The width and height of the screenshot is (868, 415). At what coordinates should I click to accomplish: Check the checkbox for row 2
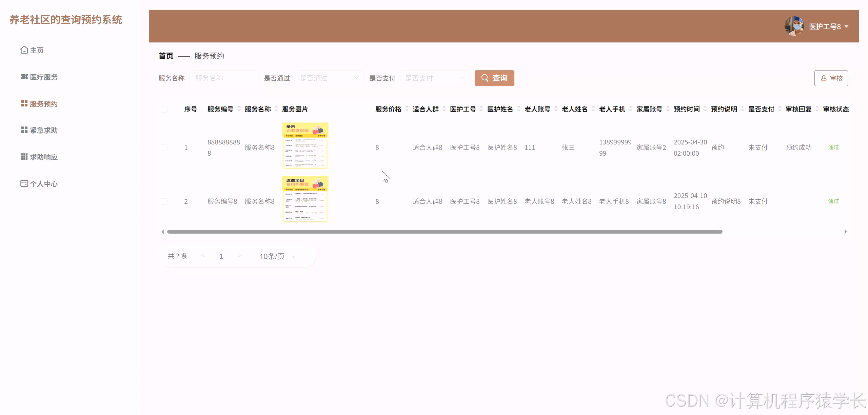click(164, 201)
